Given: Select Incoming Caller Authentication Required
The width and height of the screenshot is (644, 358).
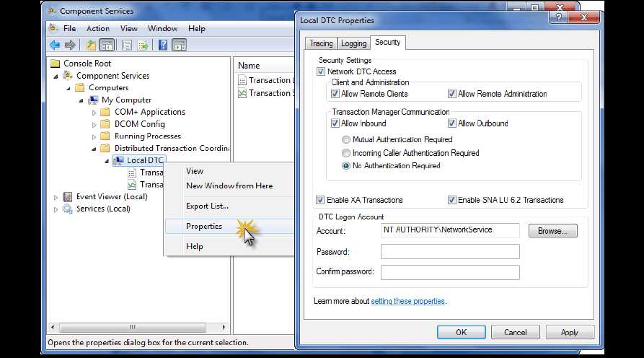Looking at the screenshot, I should point(346,153).
